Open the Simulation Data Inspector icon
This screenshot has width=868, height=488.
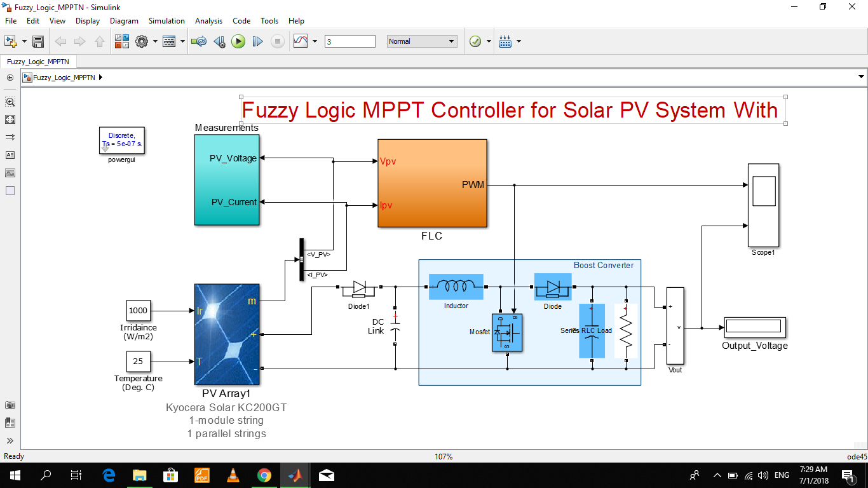click(301, 41)
